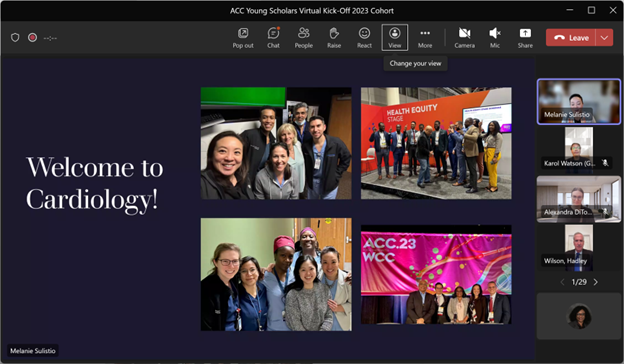Click the Health Equity Stage photo
Viewport: 624px width, 364px height.
tap(436, 143)
